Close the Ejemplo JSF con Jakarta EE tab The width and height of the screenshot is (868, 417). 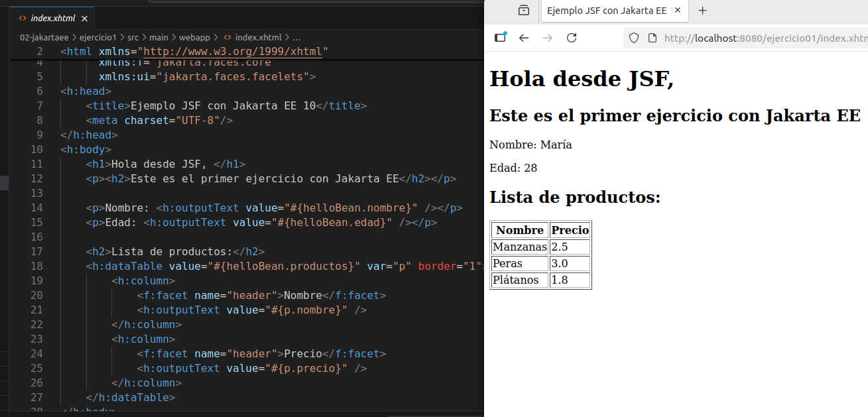(676, 11)
